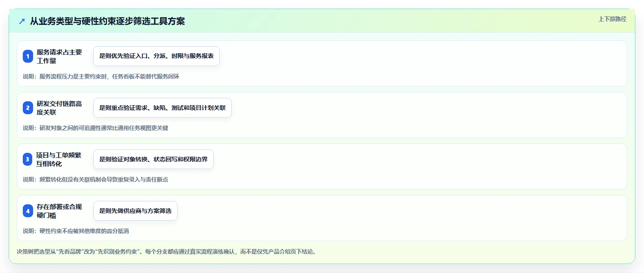Select 是则重点验证需求、缺陷、测试和项目计划关联 box
644x273 pixels.
163,108
